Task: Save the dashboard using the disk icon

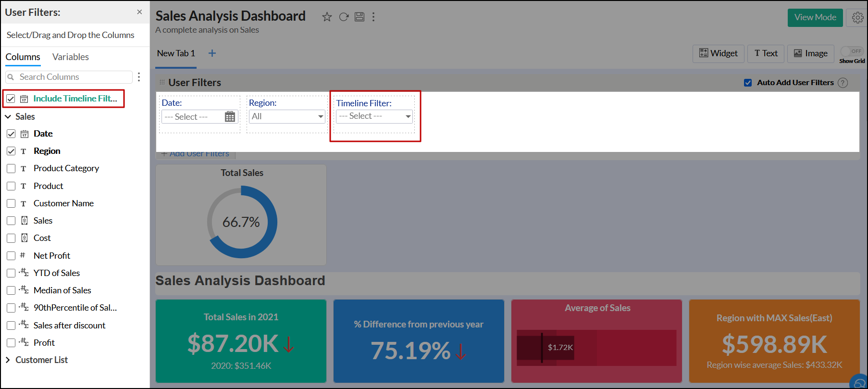Action: tap(360, 17)
